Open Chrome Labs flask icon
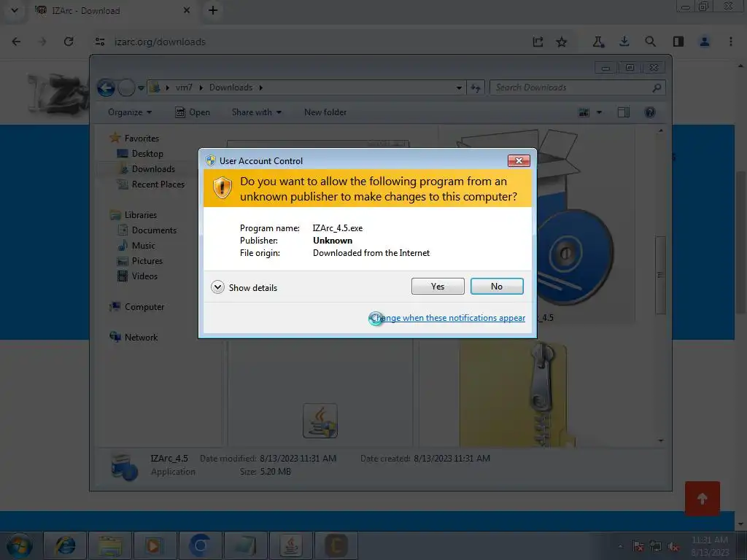The image size is (747, 560). coord(598,42)
